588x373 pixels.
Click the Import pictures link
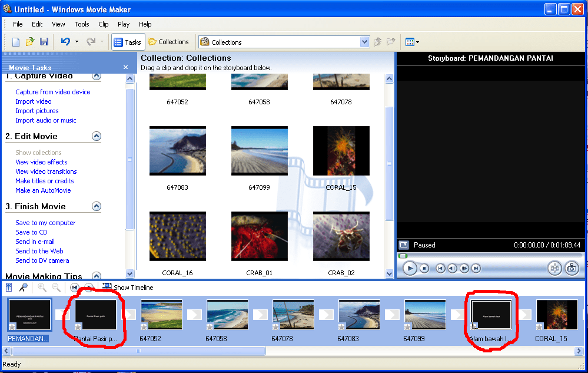(37, 111)
